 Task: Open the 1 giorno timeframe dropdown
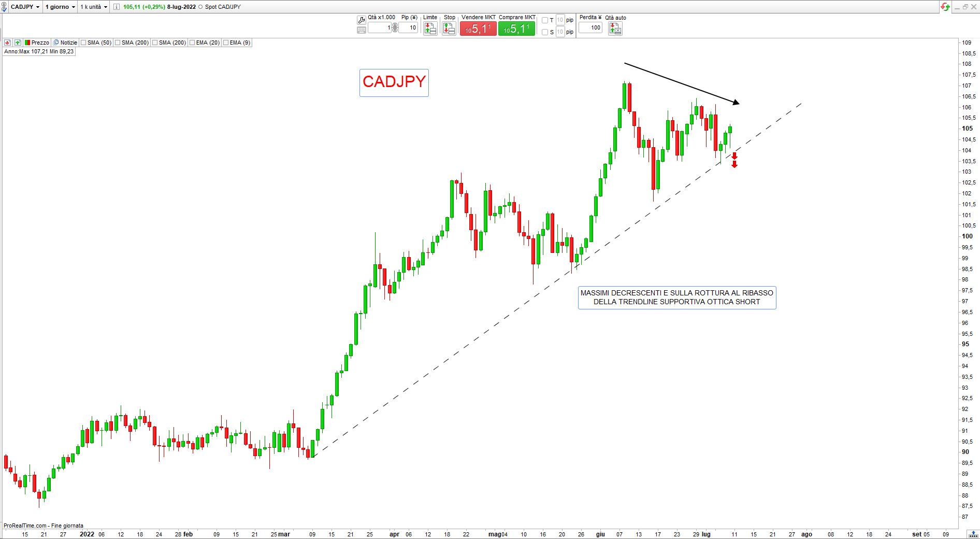point(60,7)
